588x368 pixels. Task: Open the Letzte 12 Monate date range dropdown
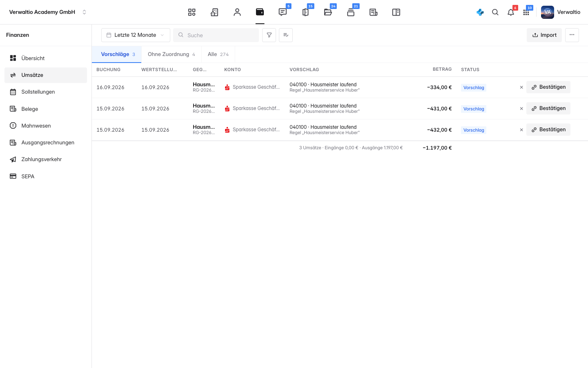point(136,35)
